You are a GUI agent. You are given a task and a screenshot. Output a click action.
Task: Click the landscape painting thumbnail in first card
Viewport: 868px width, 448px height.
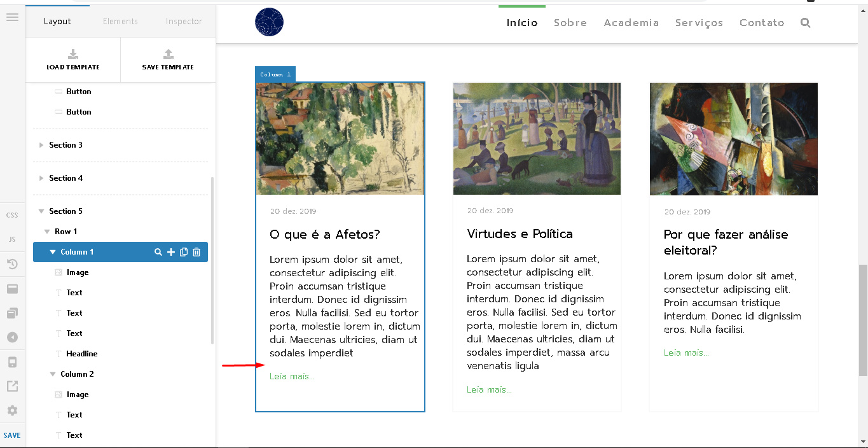(340, 138)
